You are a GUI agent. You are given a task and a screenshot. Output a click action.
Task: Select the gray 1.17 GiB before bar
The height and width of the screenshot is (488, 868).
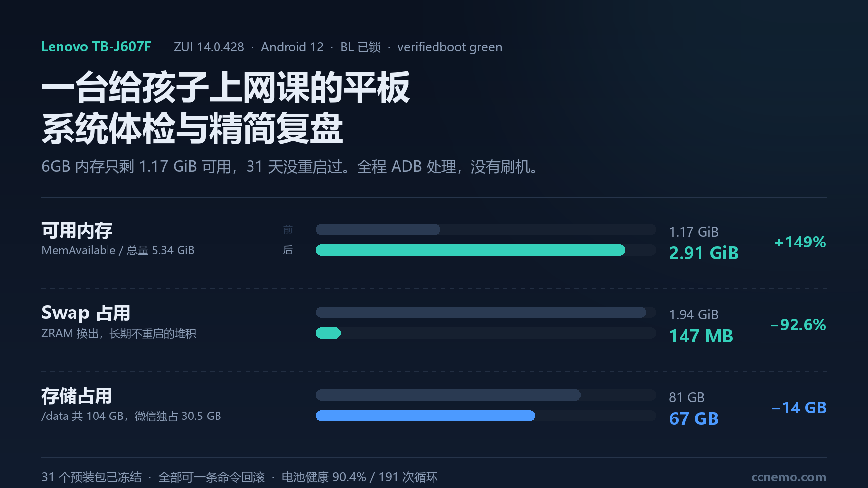click(x=378, y=230)
